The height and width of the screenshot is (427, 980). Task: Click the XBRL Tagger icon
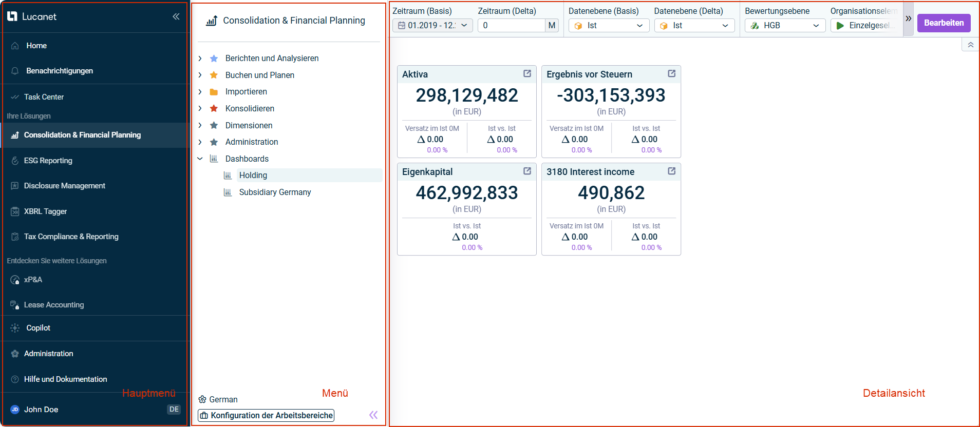tap(15, 211)
